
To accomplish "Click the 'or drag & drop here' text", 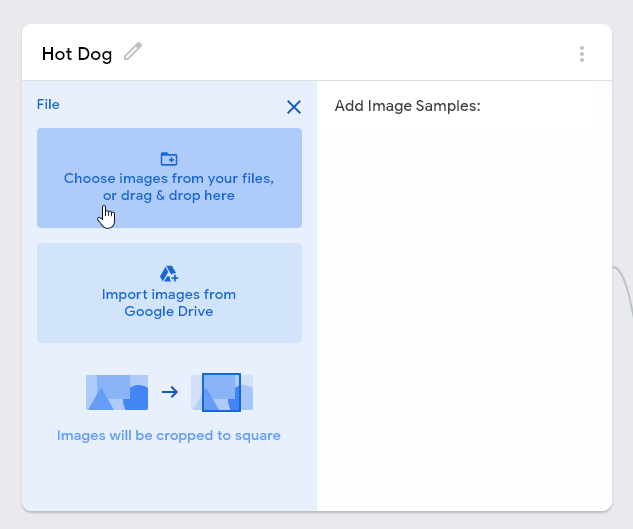I will click(x=169, y=196).
